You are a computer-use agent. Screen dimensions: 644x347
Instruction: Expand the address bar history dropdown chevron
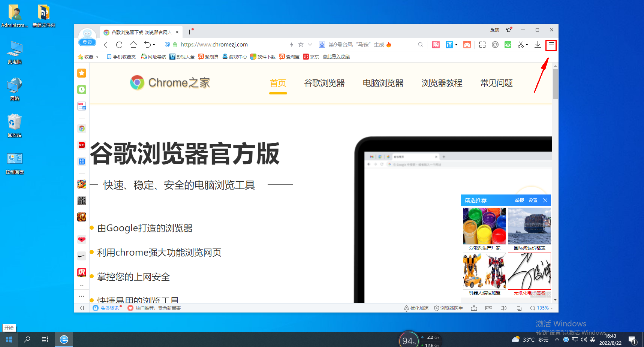[x=310, y=45]
